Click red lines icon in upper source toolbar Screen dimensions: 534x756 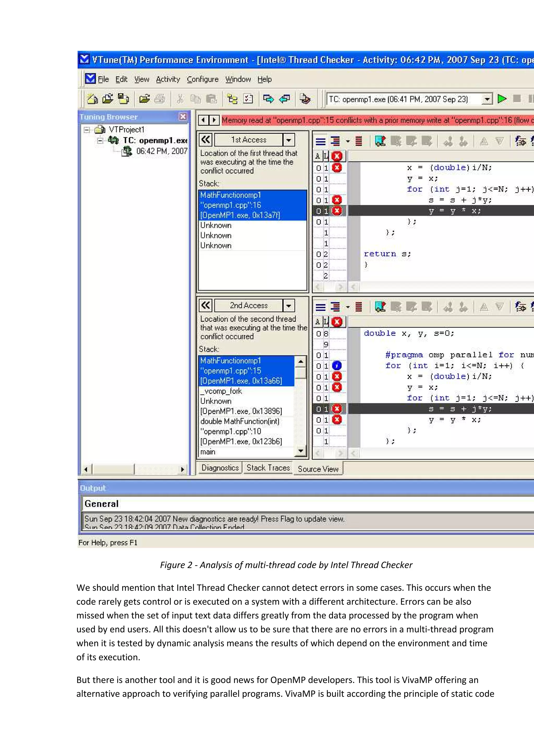[359, 142]
